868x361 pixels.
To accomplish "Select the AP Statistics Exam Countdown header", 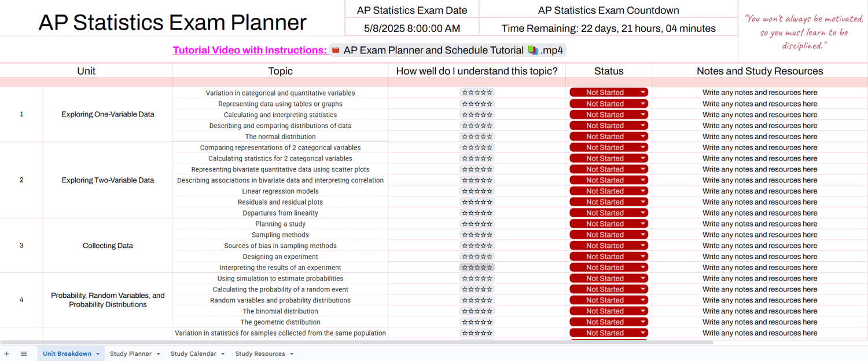I will (609, 10).
